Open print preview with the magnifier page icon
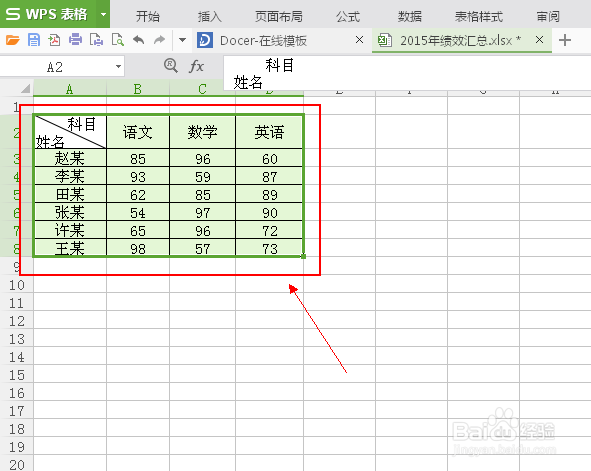This screenshot has height=471, width=591. coord(118,40)
